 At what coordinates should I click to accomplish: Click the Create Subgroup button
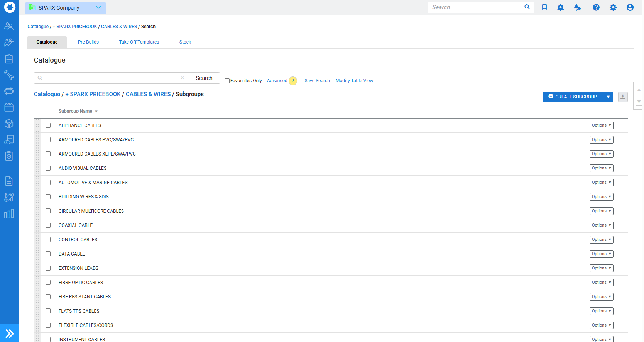coord(572,97)
